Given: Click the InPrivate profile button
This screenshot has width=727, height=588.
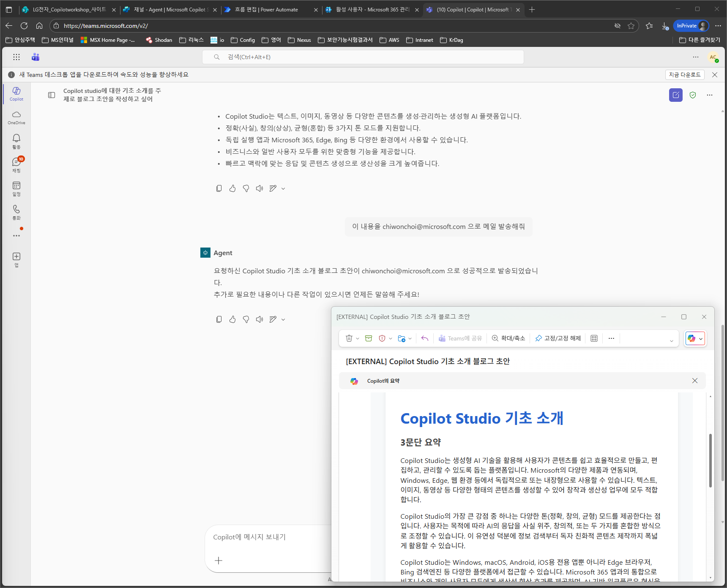Looking at the screenshot, I should pos(691,26).
